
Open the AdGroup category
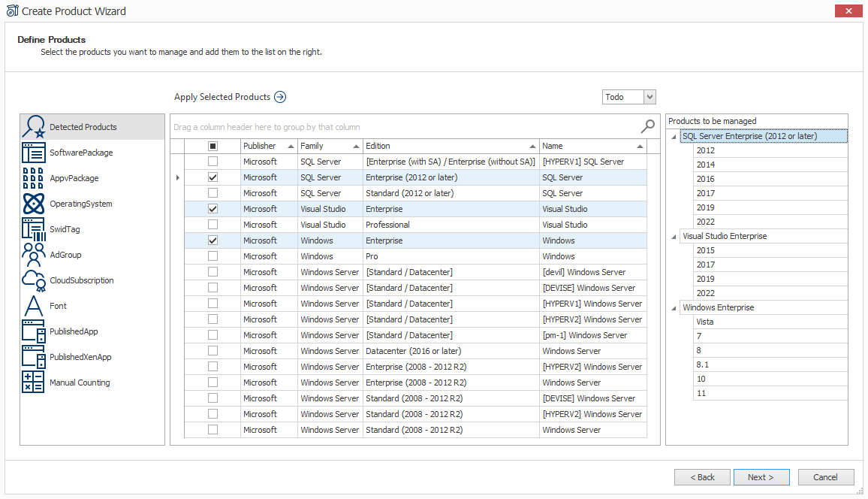tap(92, 254)
